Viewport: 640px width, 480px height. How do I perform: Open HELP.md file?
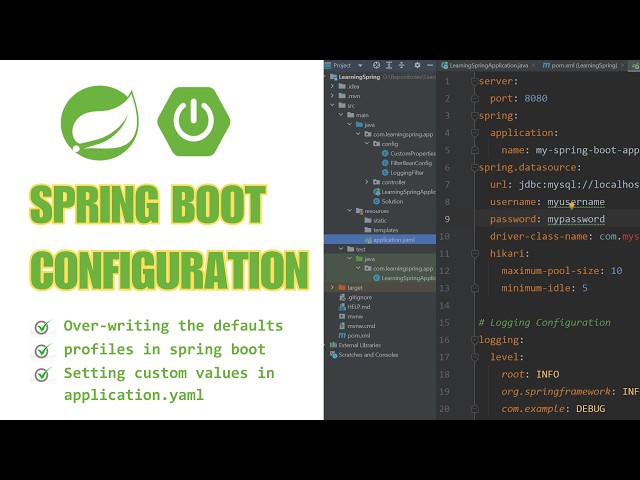(355, 307)
